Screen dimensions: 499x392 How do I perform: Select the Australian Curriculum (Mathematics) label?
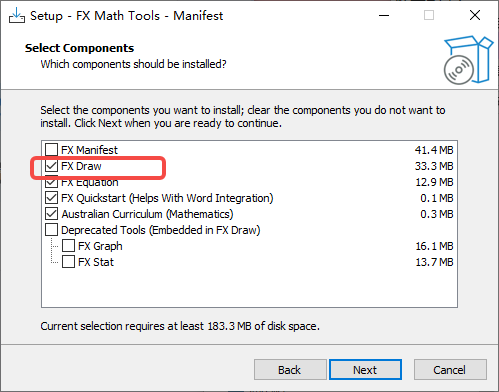pos(147,214)
